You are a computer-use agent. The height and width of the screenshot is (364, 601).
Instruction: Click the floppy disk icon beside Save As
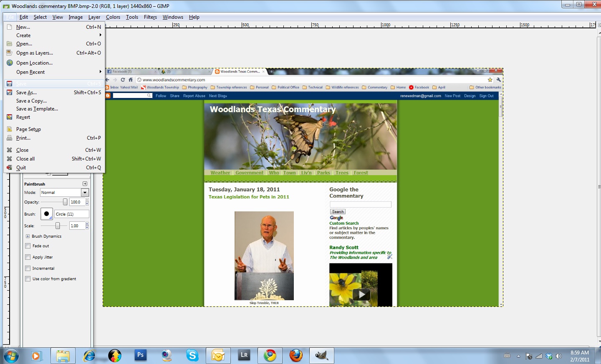tap(9, 93)
